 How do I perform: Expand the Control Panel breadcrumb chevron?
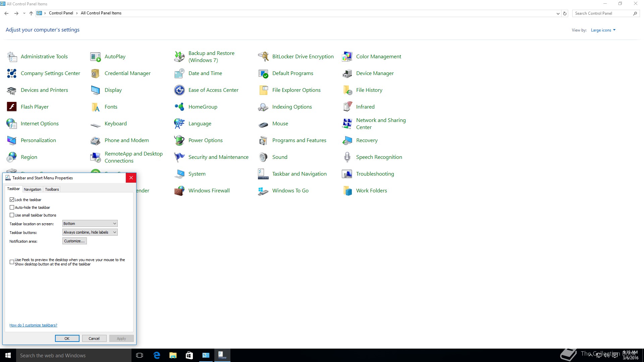pyautogui.click(x=77, y=13)
